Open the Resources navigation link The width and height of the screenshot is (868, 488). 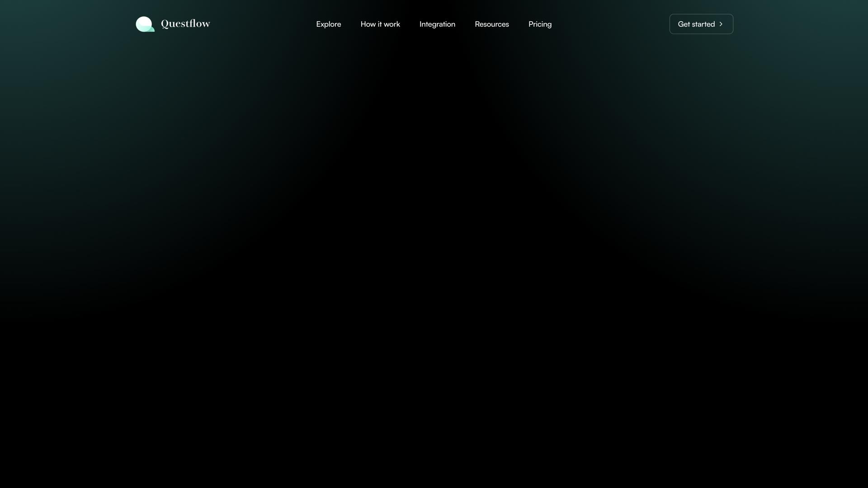pyautogui.click(x=491, y=24)
